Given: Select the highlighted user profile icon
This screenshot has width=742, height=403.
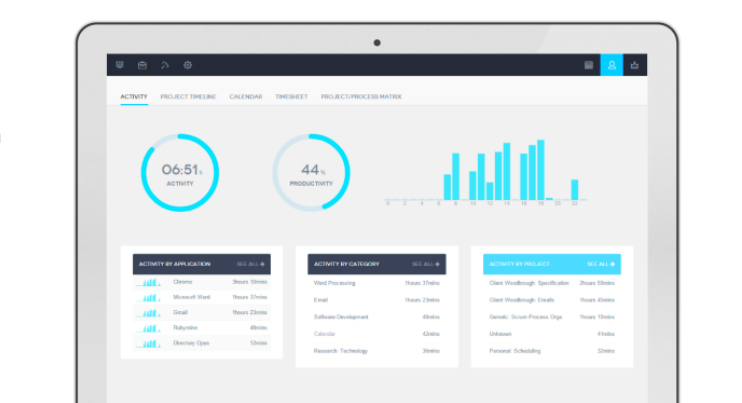Looking at the screenshot, I should [611, 65].
